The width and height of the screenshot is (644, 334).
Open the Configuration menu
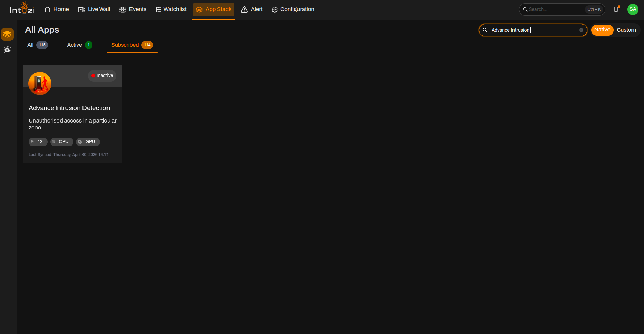tap(293, 9)
